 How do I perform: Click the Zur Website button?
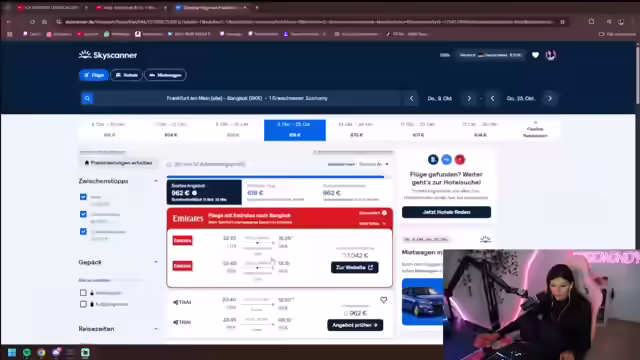(355, 267)
